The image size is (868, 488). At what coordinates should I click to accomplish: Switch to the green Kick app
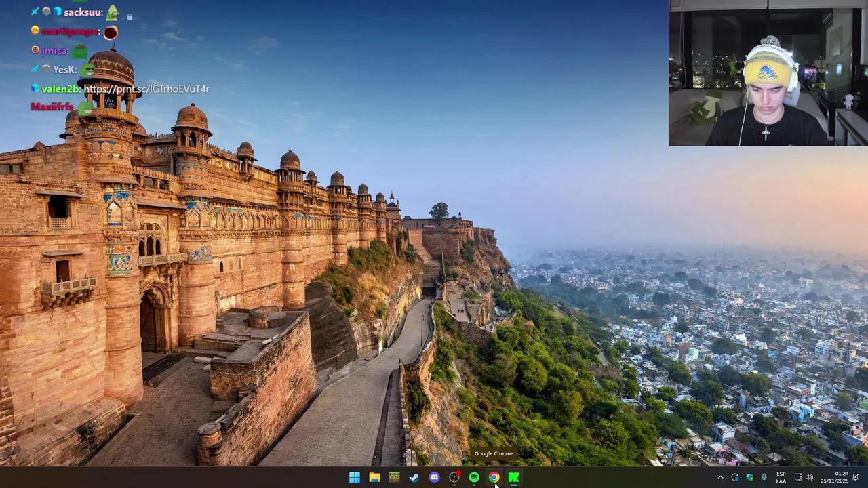[x=514, y=477]
